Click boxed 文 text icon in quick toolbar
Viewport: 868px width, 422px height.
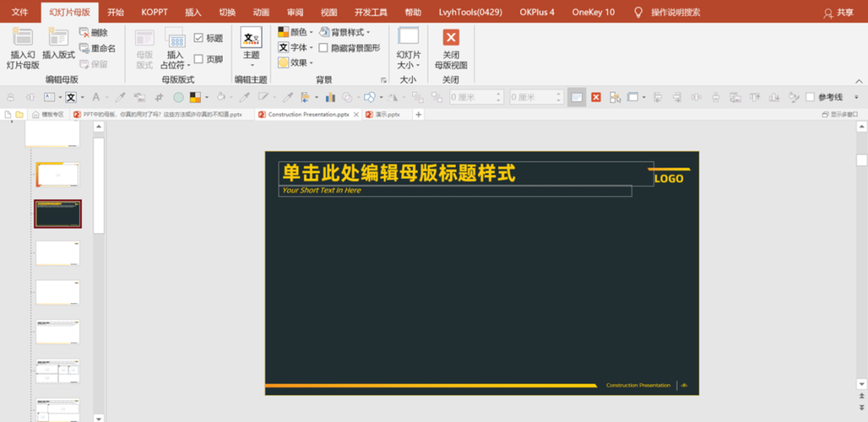pyautogui.click(x=71, y=97)
